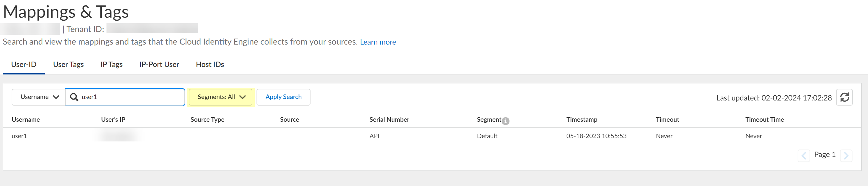Follow the Learn more link
The image size is (868, 186).
(378, 42)
